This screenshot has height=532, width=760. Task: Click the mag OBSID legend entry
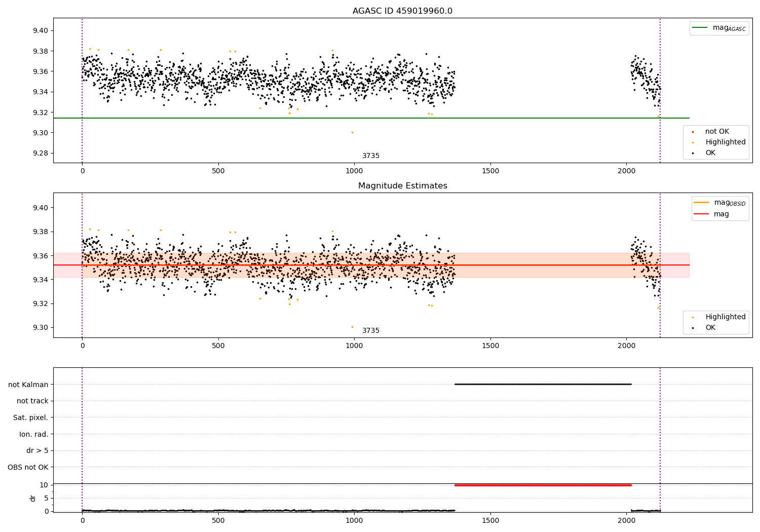pos(720,203)
